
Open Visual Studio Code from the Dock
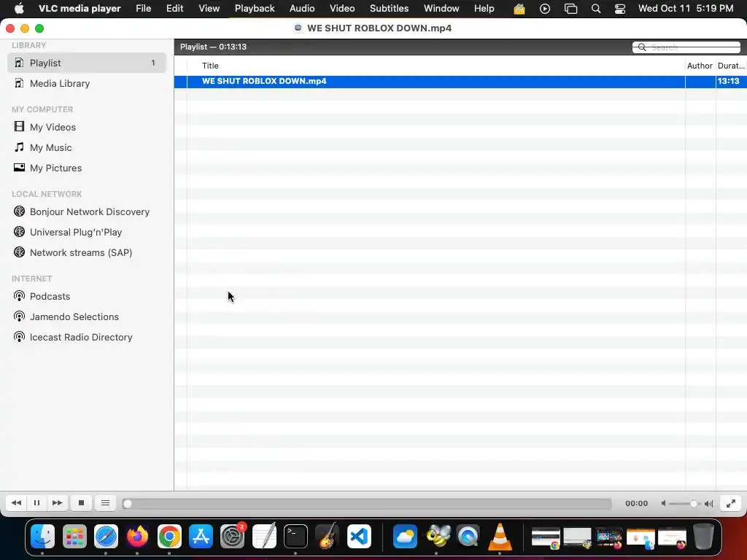coord(359,537)
